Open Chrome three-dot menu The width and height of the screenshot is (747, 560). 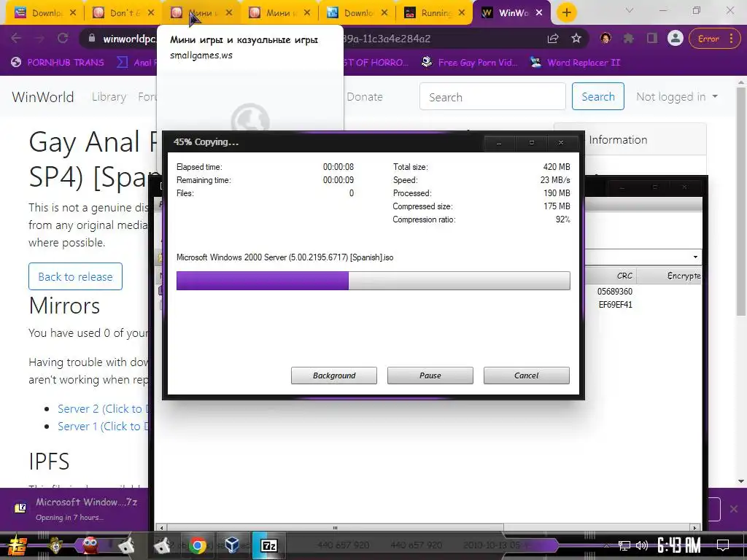(731, 39)
